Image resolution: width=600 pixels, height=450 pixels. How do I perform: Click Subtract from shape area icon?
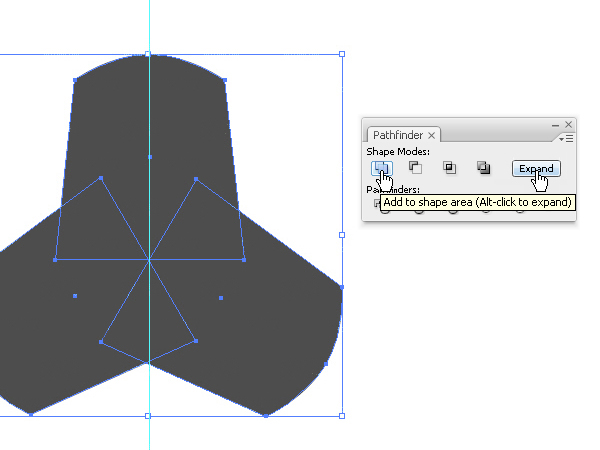415,168
